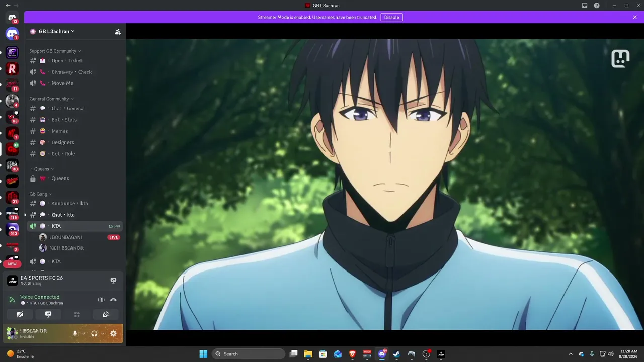Open Microsoft Store from the taskbar

click(323, 354)
